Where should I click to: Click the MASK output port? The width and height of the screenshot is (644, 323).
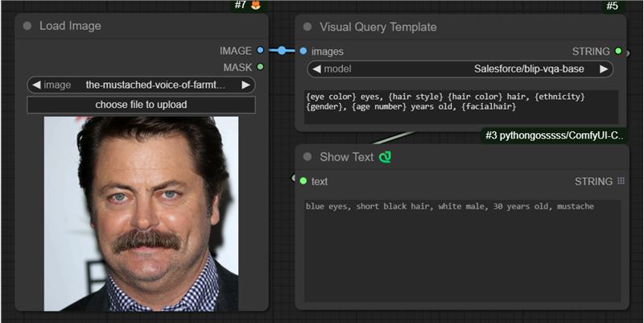click(x=259, y=67)
